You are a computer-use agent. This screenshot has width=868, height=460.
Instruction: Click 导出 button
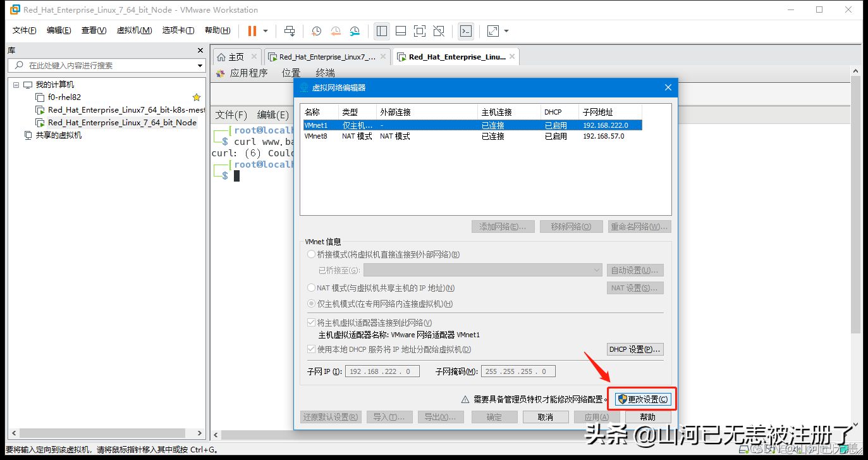(x=441, y=417)
